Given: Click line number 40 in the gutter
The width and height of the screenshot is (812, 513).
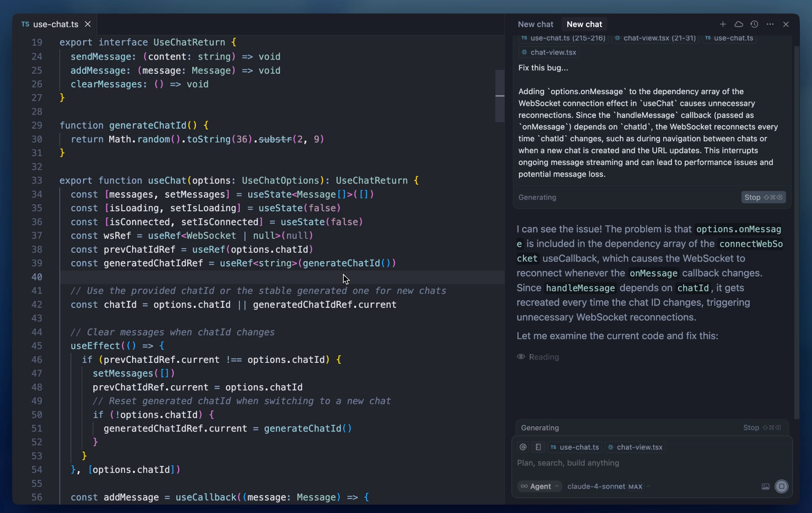Looking at the screenshot, I should tap(37, 277).
